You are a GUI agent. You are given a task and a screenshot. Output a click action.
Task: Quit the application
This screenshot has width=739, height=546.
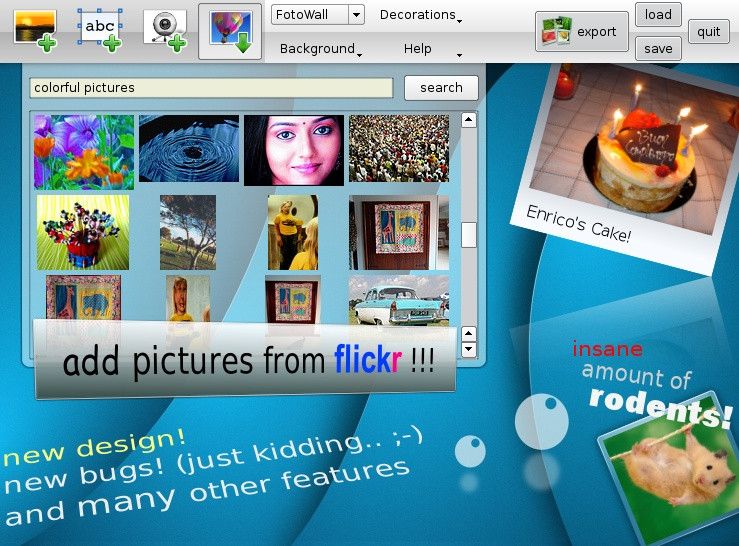708,32
